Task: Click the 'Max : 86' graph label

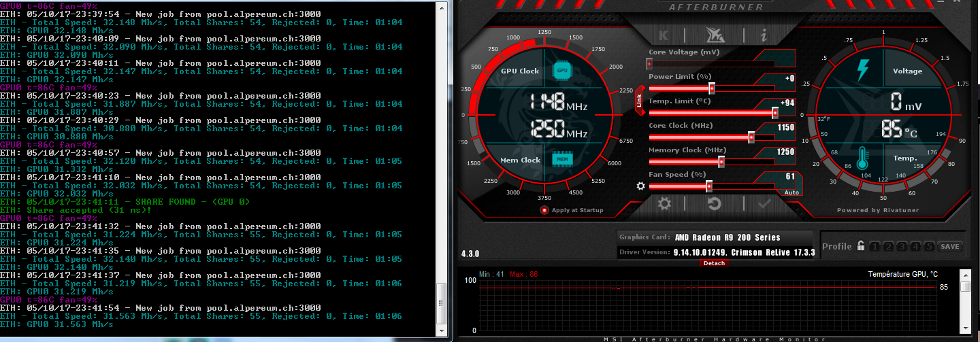Action: [x=523, y=274]
